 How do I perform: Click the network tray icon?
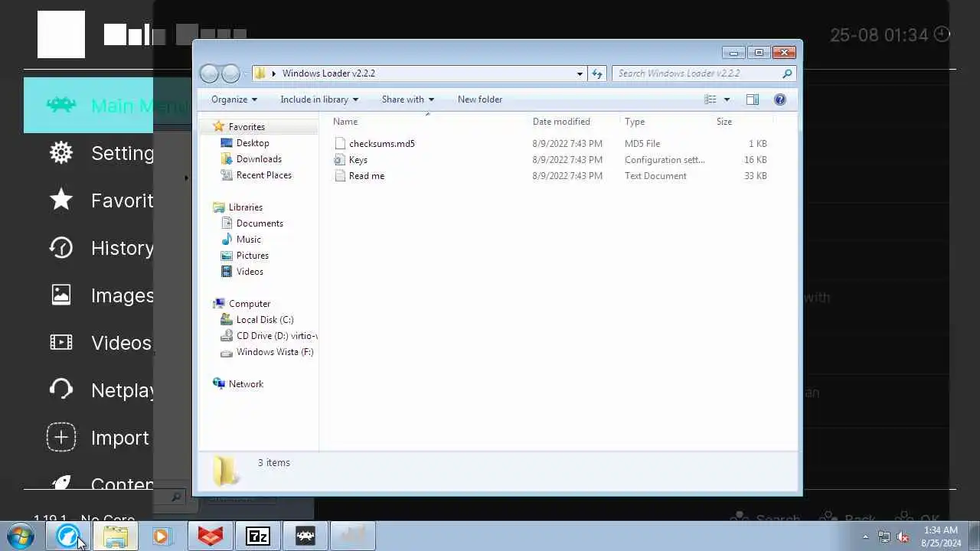[884, 537]
